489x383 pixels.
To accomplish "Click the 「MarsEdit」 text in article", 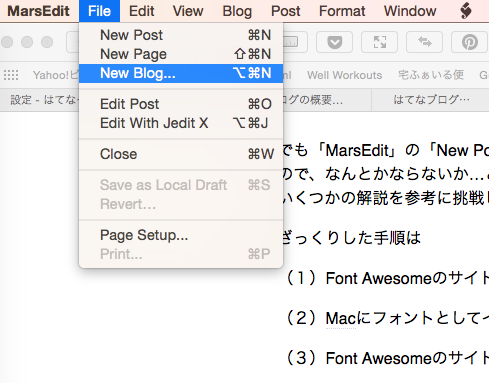I will coord(357,151).
